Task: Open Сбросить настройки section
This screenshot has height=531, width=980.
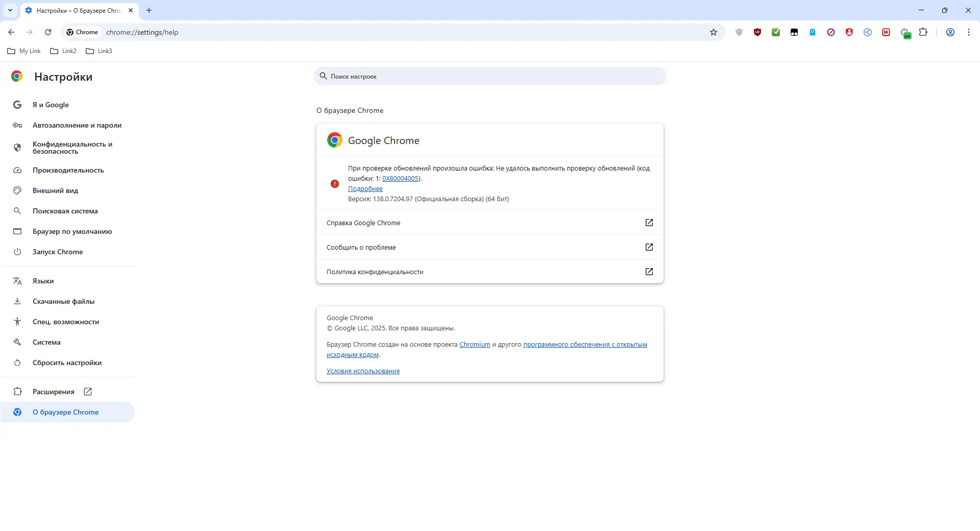Action: tap(67, 363)
